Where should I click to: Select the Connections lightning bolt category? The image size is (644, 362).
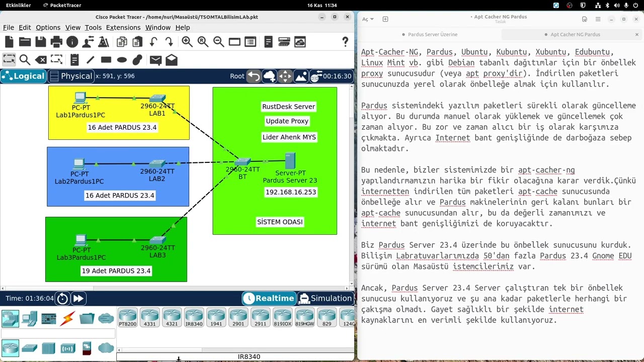click(68, 318)
